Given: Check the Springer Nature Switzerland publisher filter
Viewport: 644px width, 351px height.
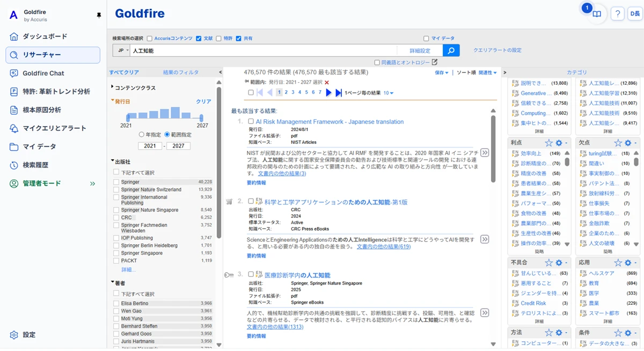Looking at the screenshot, I should click(116, 189).
